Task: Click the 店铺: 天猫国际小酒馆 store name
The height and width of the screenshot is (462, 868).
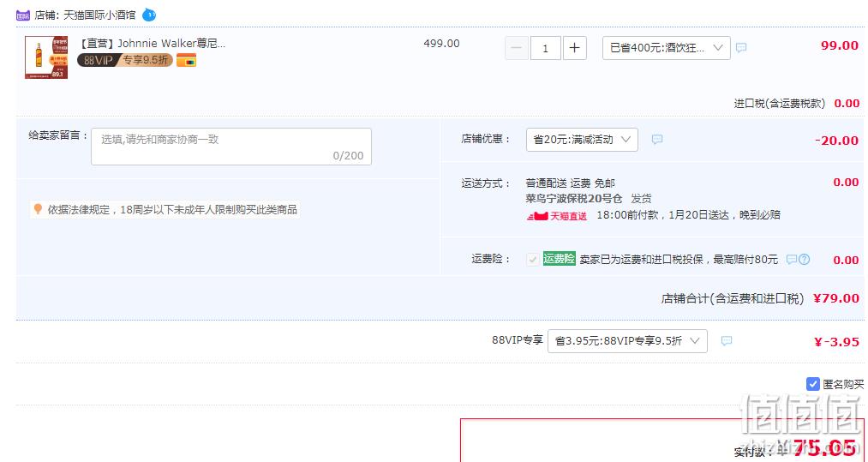Action: (x=85, y=15)
